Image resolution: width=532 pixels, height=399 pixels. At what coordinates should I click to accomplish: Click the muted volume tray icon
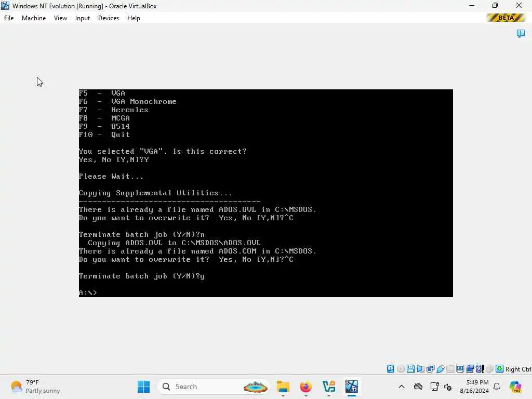pos(448,387)
